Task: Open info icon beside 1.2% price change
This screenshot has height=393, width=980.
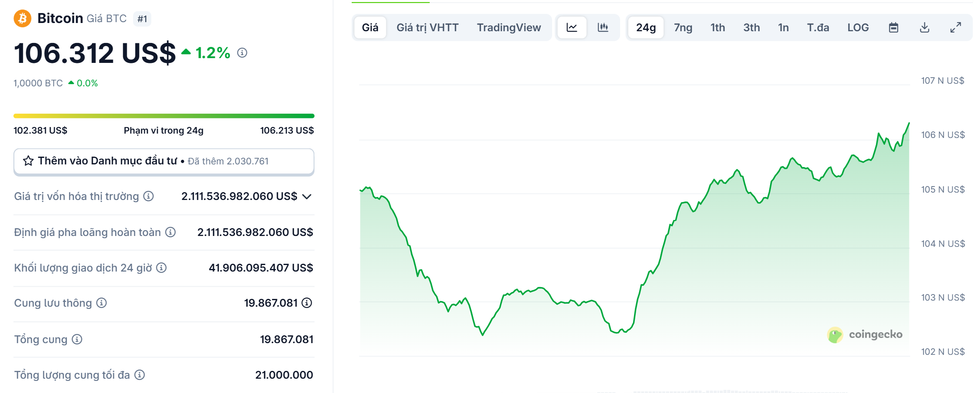Action: point(242,53)
